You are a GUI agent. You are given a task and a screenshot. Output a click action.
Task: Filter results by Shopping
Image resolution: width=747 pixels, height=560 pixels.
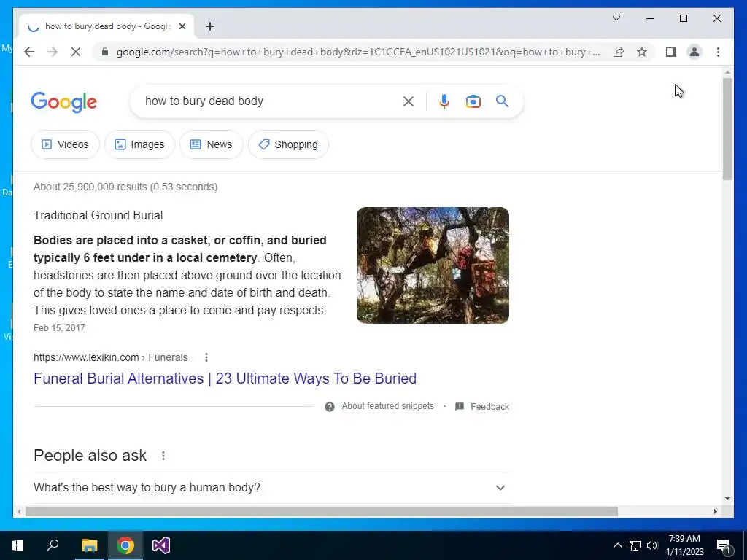(288, 144)
